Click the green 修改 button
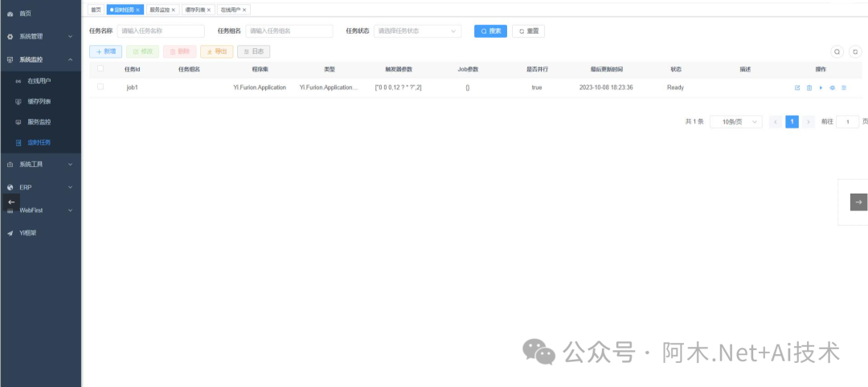 [143, 51]
